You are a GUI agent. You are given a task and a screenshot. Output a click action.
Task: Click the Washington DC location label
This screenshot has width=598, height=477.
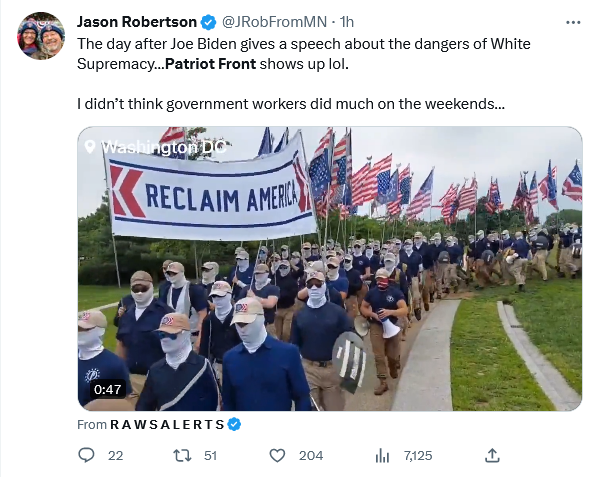pos(164,147)
